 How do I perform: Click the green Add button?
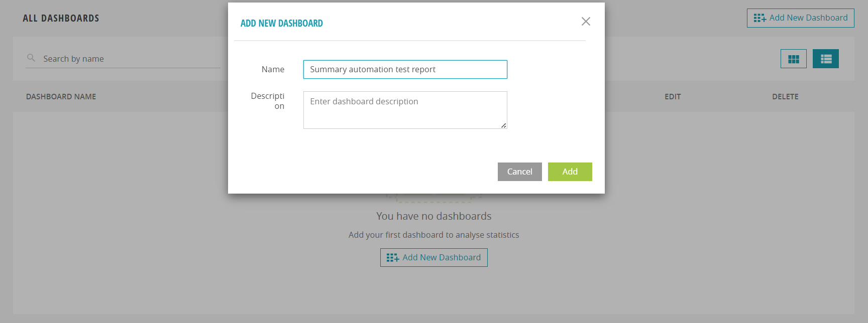570,172
